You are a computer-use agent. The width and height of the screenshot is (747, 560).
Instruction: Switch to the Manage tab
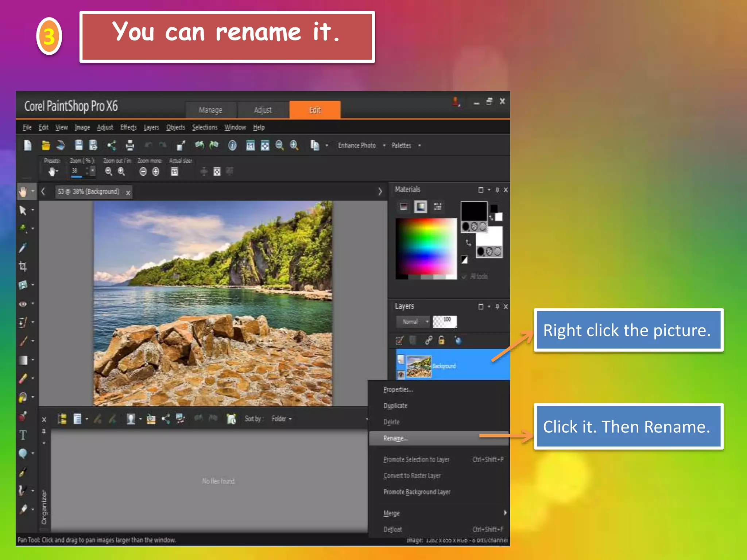click(x=210, y=110)
